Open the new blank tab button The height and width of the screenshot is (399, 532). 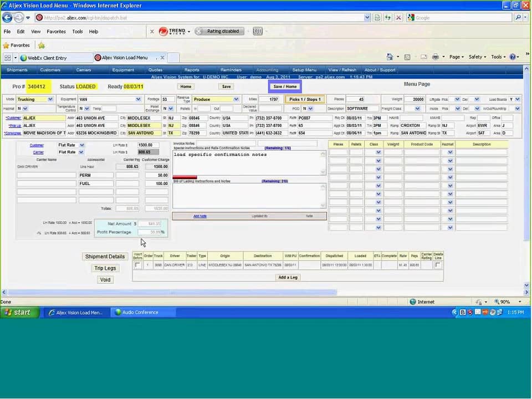pyautogui.click(x=173, y=58)
